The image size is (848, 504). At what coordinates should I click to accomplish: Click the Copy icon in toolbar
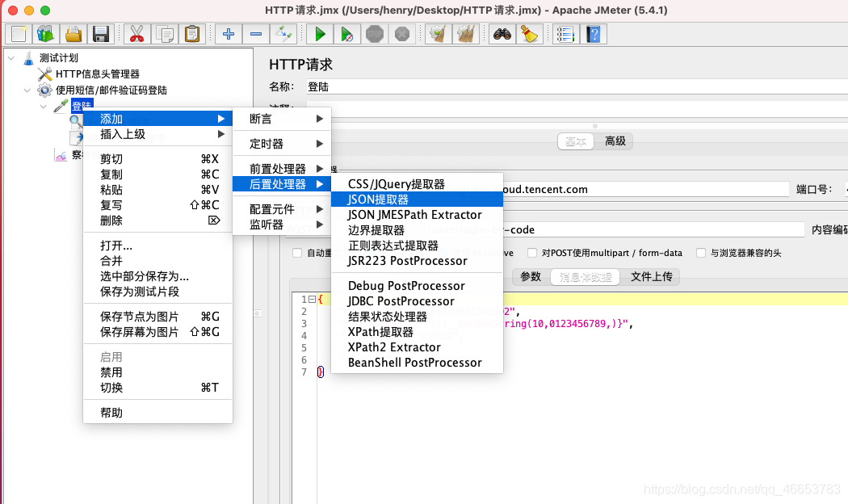pyautogui.click(x=165, y=34)
